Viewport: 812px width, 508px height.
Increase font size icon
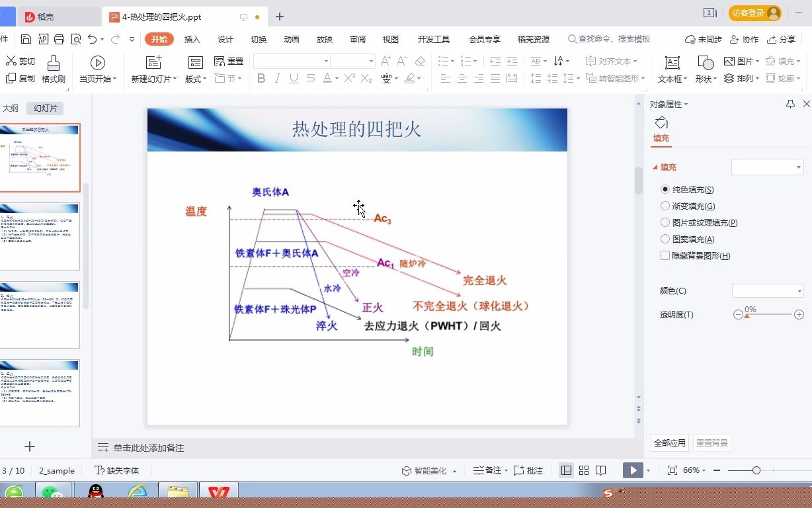pos(386,61)
